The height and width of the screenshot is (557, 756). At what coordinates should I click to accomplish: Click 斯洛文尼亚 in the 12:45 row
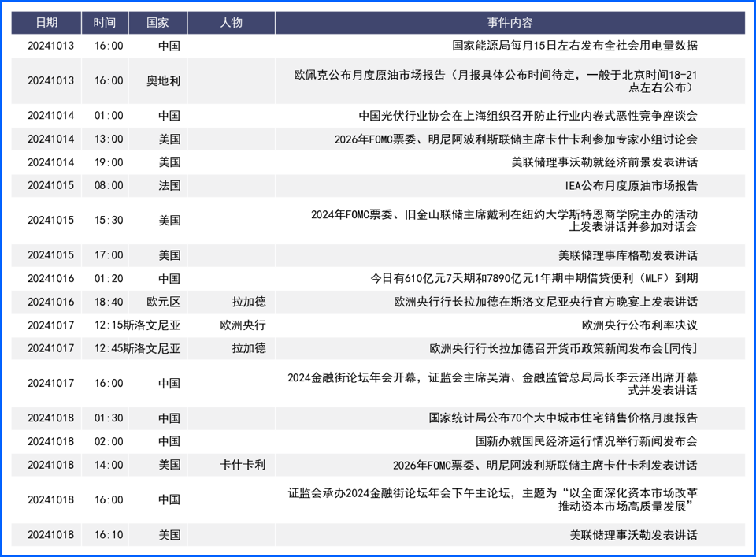point(152,349)
